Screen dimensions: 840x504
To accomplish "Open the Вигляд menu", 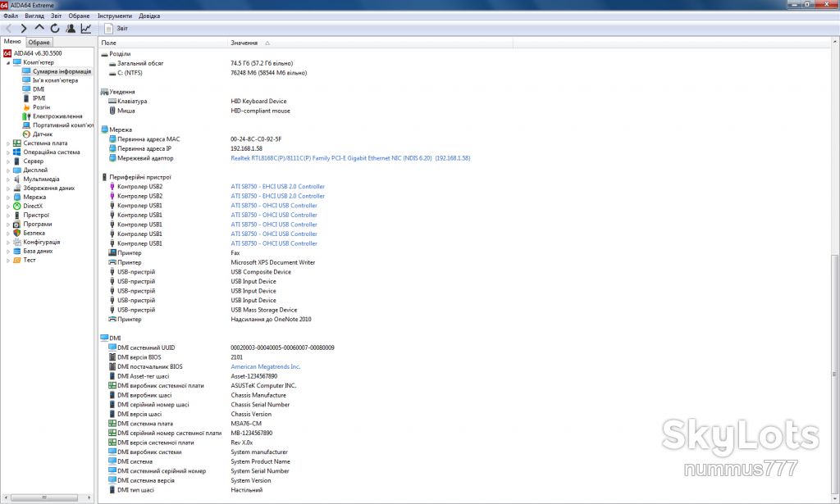I will pyautogui.click(x=34, y=16).
